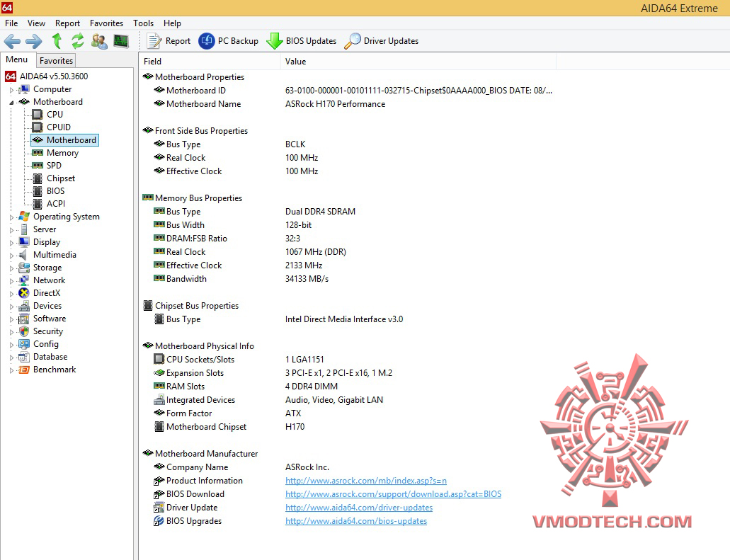Click the DirectX icon in tree

pos(24,293)
